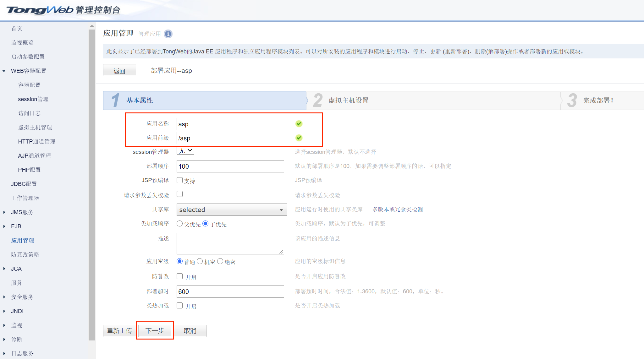Go to 虚拟主机设置 step 2 tab
Viewport: 644px width, 359px height.
click(x=348, y=101)
